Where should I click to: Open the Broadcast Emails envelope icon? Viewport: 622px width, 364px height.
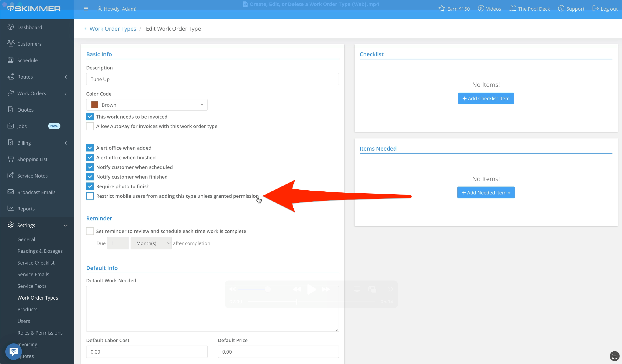click(11, 192)
